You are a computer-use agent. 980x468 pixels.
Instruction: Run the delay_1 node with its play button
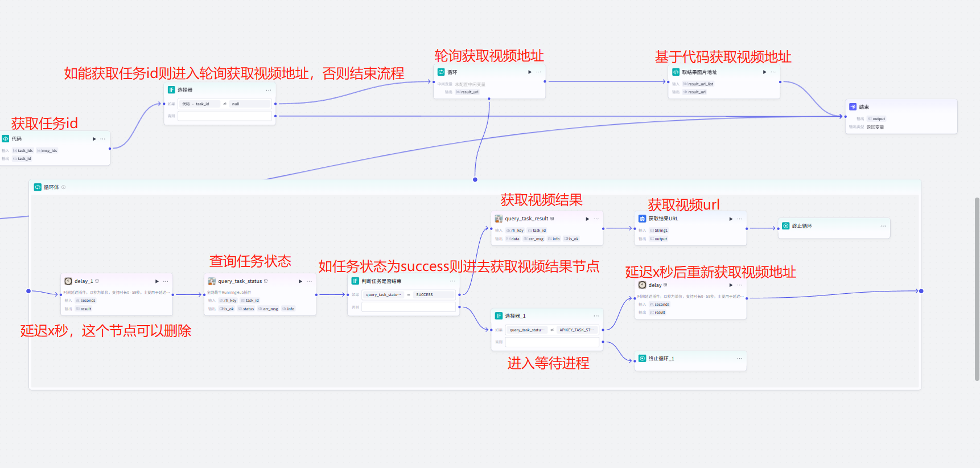[157, 281]
